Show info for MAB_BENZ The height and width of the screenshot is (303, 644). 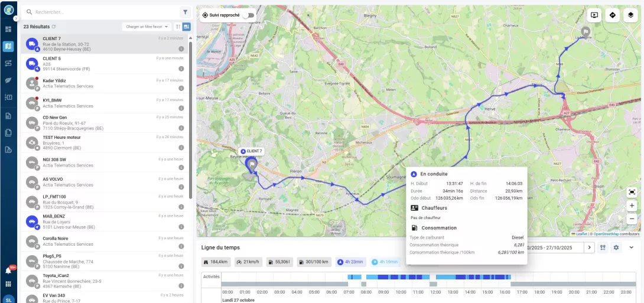tap(181, 227)
